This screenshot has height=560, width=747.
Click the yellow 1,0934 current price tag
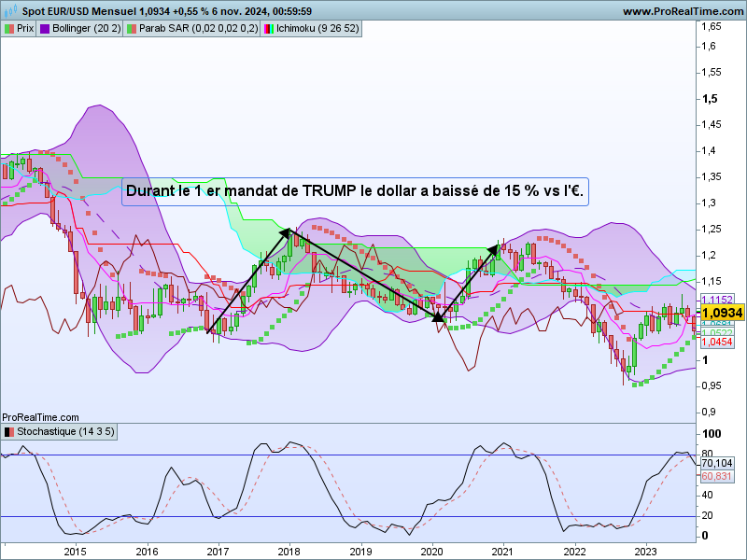pos(722,313)
